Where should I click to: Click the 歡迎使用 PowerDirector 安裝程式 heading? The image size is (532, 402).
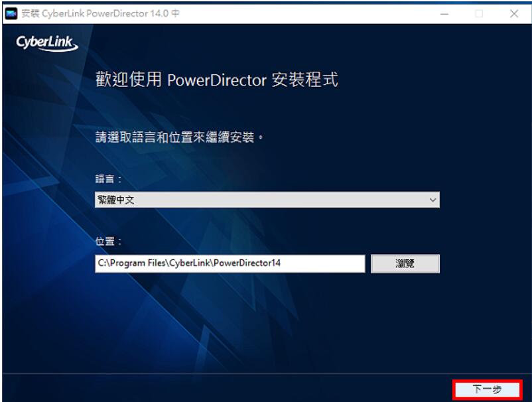[216, 80]
